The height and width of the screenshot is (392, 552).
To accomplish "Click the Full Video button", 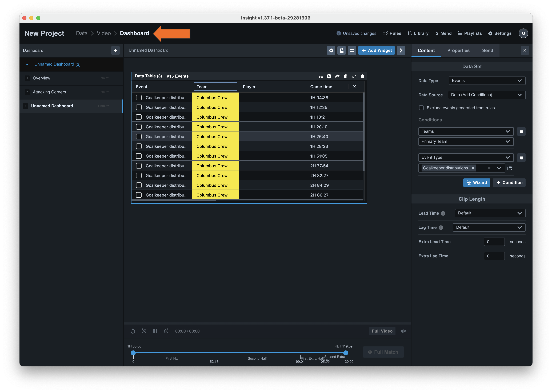I will (x=382, y=331).
